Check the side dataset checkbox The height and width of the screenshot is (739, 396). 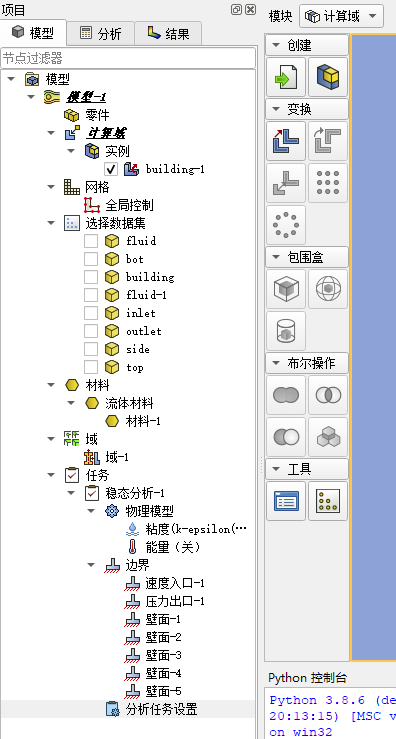91,349
